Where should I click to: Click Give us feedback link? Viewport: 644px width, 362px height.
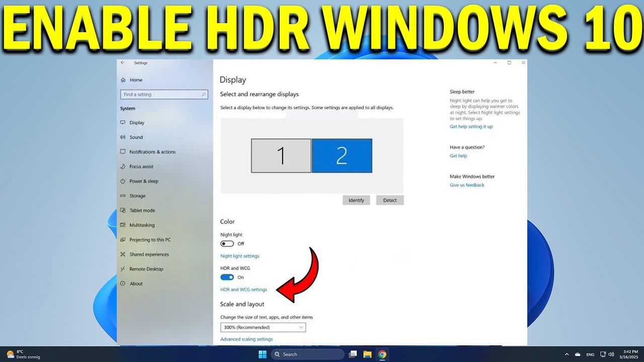pos(467,185)
